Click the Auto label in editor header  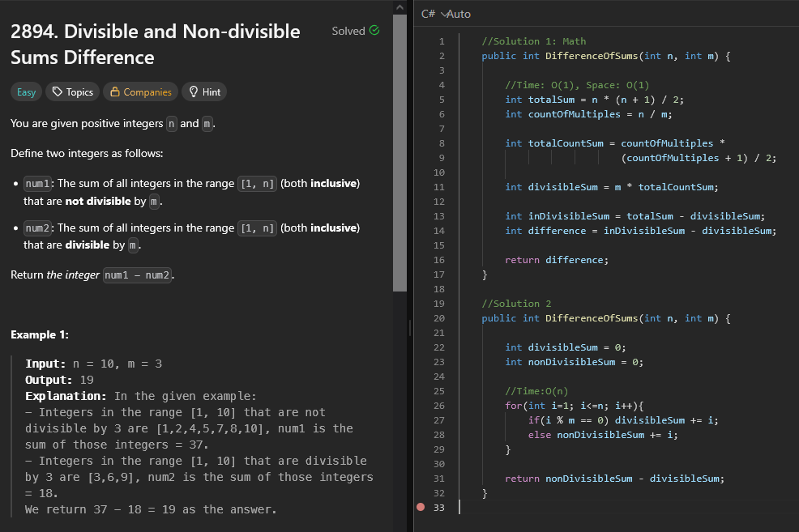(x=459, y=15)
